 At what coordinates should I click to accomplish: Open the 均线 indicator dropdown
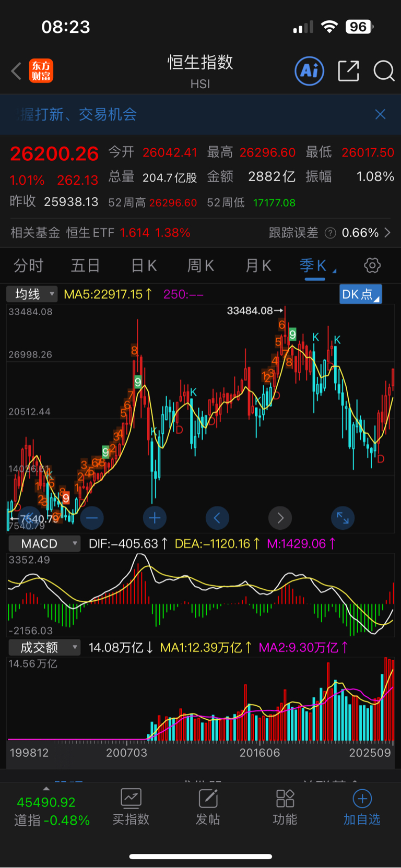32,294
